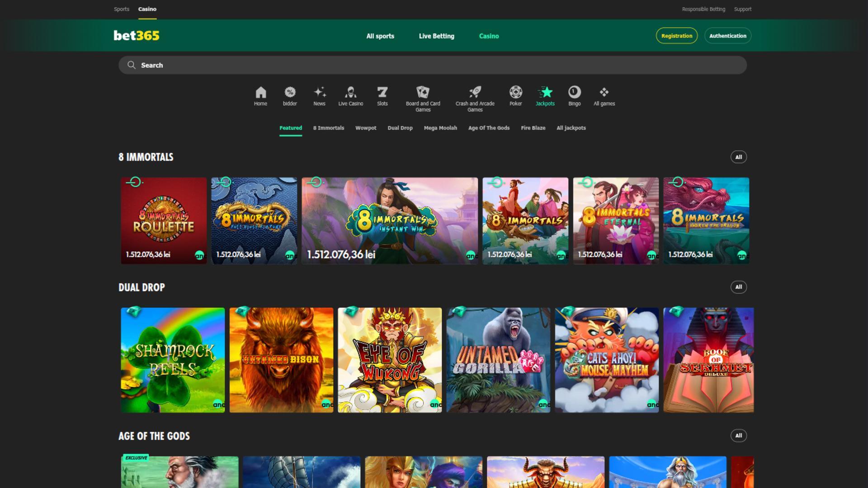
Task: Switch to the Fire Blaze tab
Action: point(533,128)
